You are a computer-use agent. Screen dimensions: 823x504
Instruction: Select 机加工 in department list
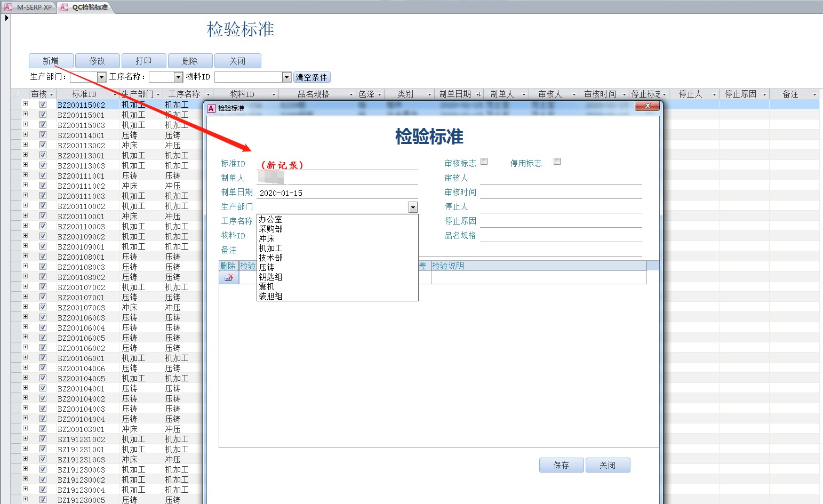coord(337,248)
